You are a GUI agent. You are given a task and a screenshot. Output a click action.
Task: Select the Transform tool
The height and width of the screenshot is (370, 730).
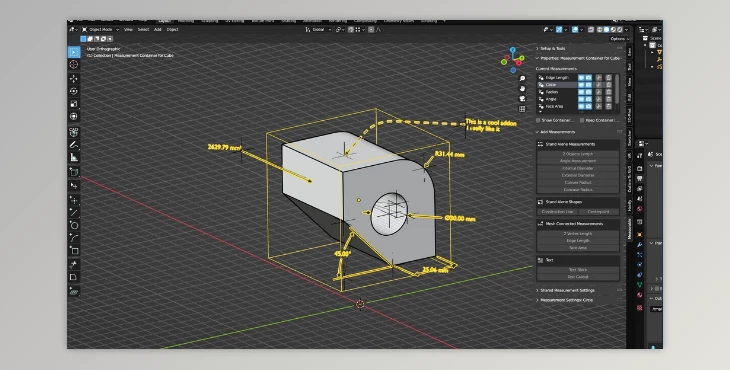(x=74, y=116)
